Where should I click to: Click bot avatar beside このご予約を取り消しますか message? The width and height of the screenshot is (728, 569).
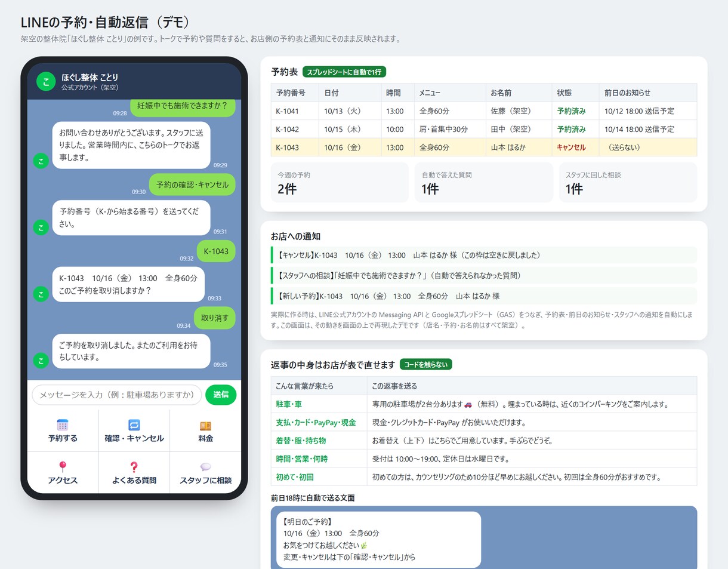[x=41, y=294]
